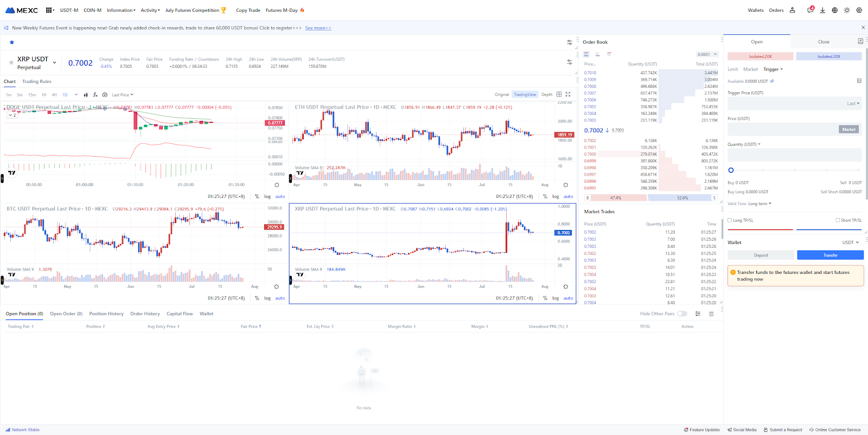This screenshot has height=435, width=868.
Task: Toggle percent scale on ETH chart
Action: [x=545, y=197]
